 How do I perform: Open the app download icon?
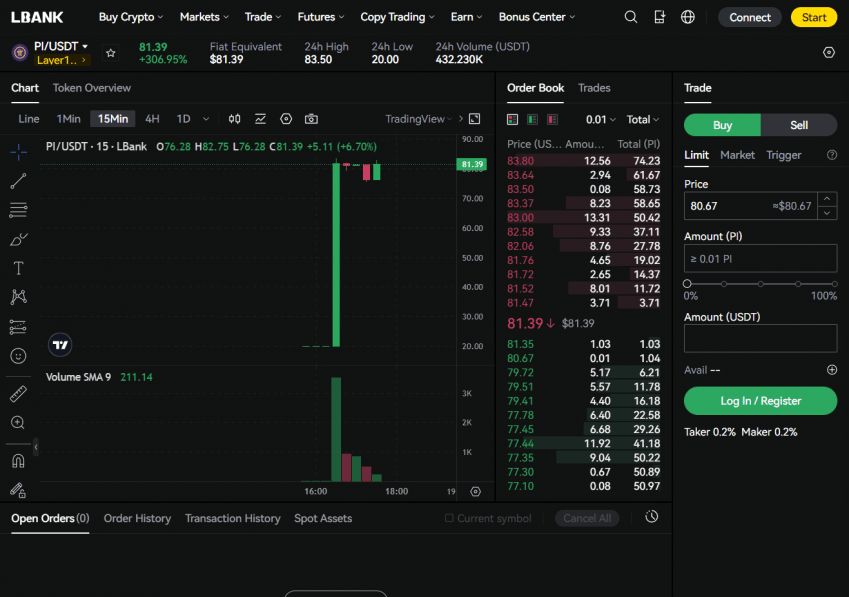[659, 17]
